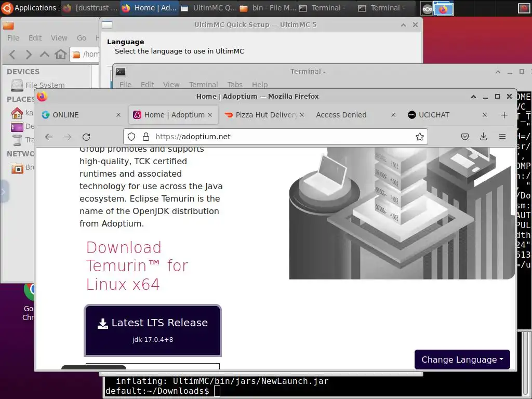Click Download Temurin for Linux x64 heading
This screenshot has height=399, width=532.
tap(137, 266)
